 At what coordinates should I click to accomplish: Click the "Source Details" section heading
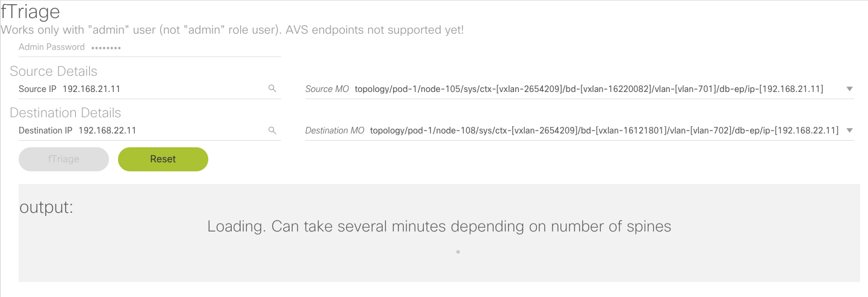[54, 72]
